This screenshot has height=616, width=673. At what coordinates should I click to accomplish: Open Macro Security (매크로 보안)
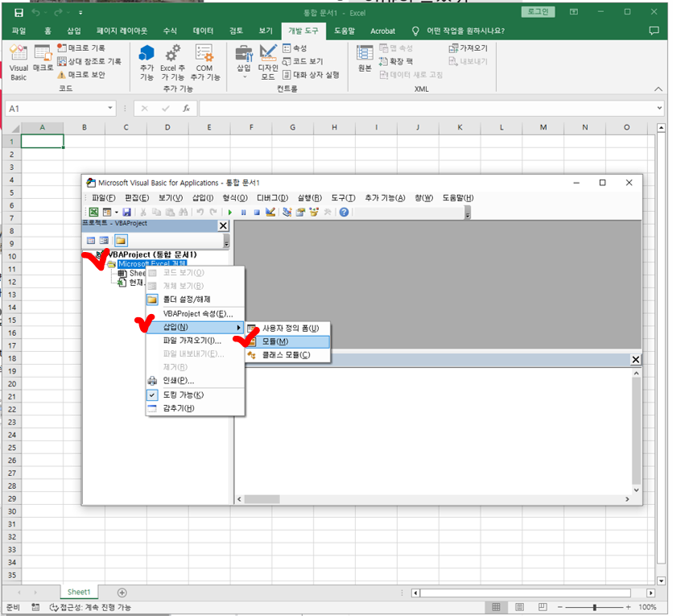[x=81, y=75]
